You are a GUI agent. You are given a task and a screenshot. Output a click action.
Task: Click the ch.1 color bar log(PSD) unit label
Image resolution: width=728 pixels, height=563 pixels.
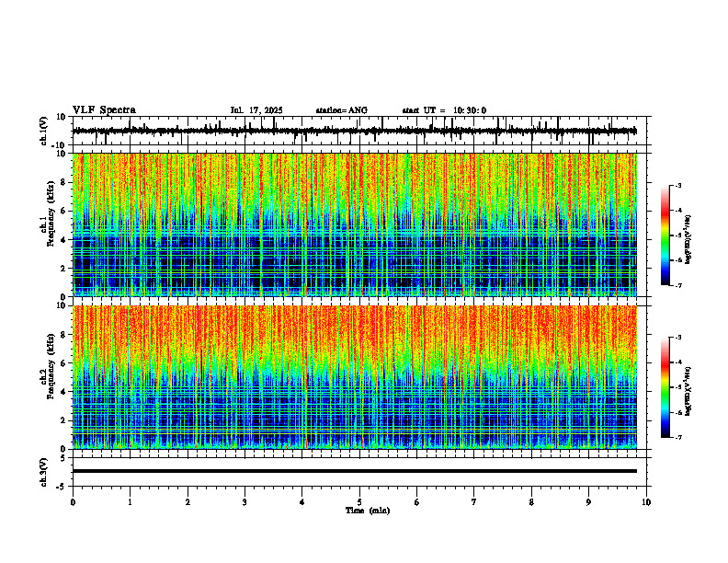click(x=688, y=240)
